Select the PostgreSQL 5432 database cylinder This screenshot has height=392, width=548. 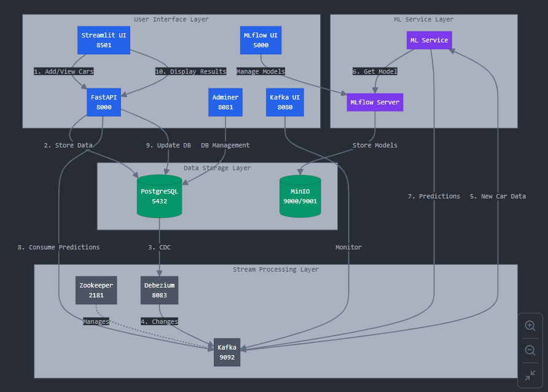tap(159, 196)
